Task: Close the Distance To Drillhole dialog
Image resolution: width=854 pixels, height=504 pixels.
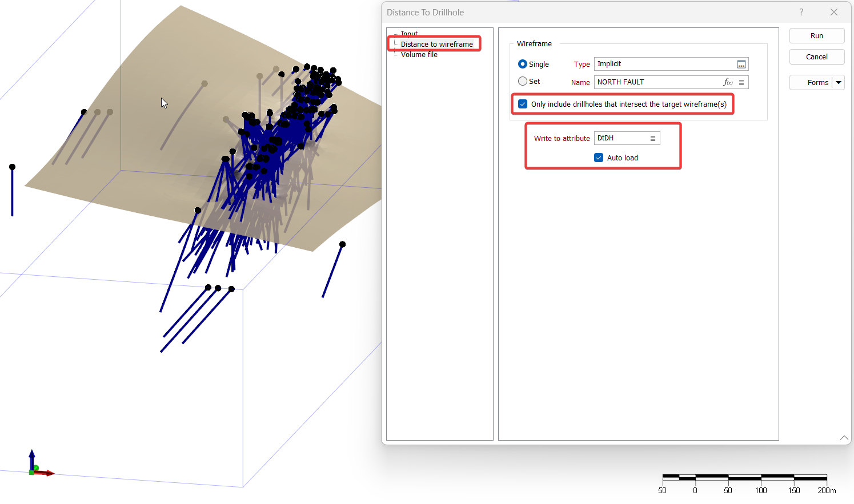Action: 834,12
